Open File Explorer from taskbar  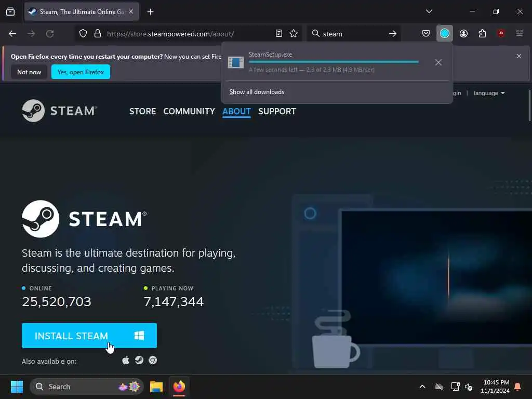pos(156,387)
